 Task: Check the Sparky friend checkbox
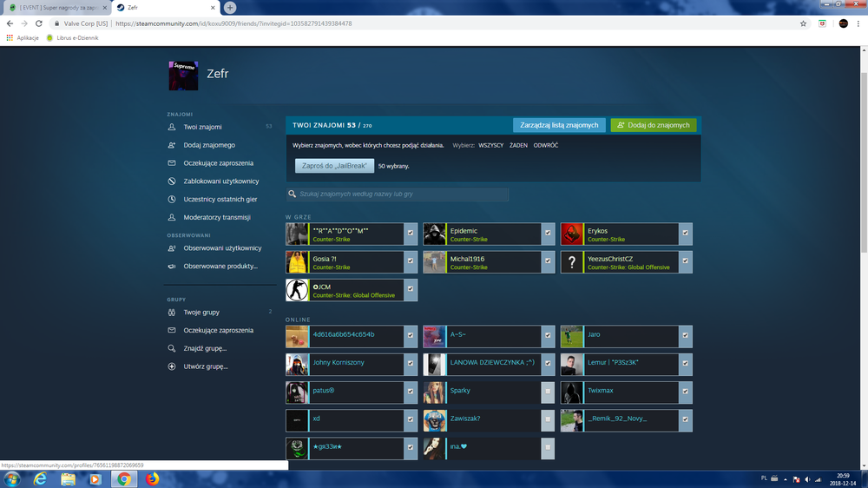[x=548, y=392]
